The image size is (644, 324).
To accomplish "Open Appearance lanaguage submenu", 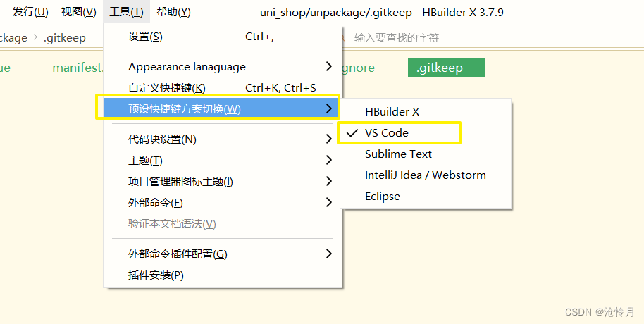I will (223, 66).
